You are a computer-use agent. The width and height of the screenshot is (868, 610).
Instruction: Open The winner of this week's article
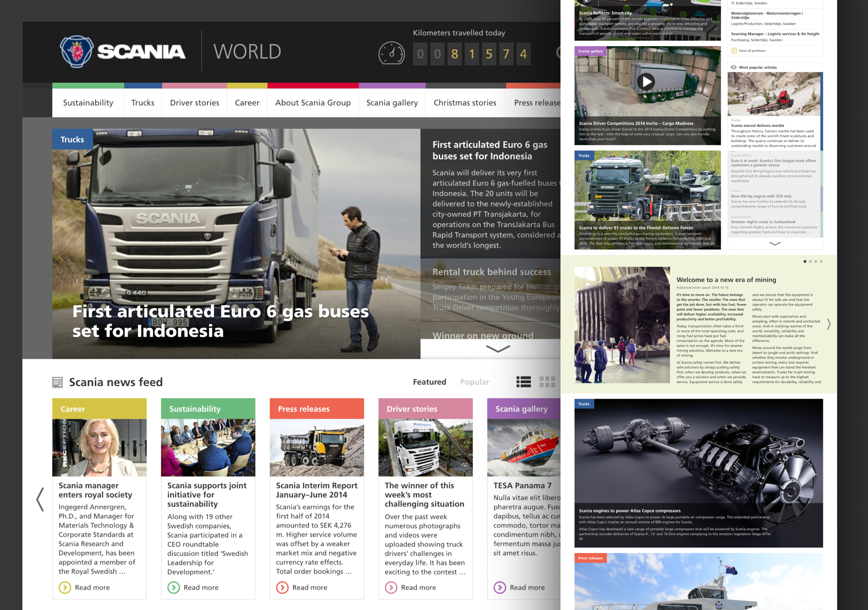[x=424, y=495]
